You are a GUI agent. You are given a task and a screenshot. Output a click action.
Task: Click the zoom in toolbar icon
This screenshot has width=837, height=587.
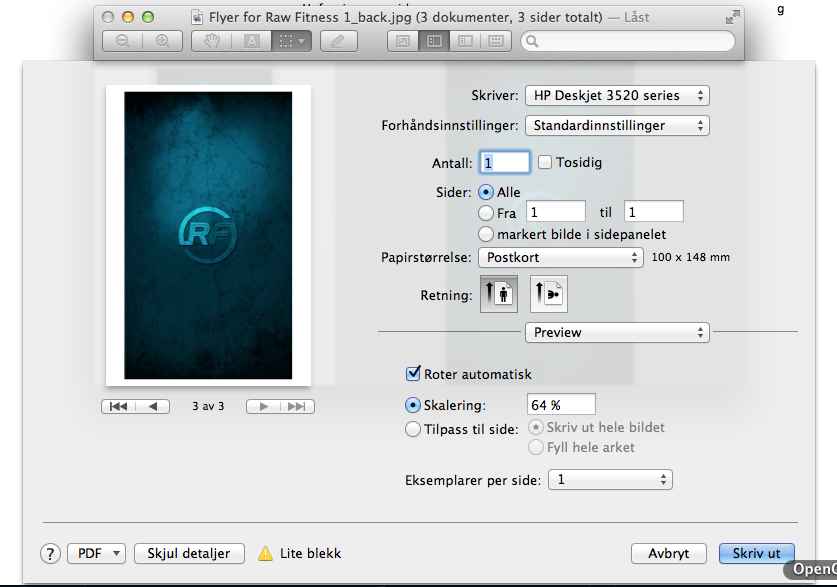pyautogui.click(x=163, y=41)
